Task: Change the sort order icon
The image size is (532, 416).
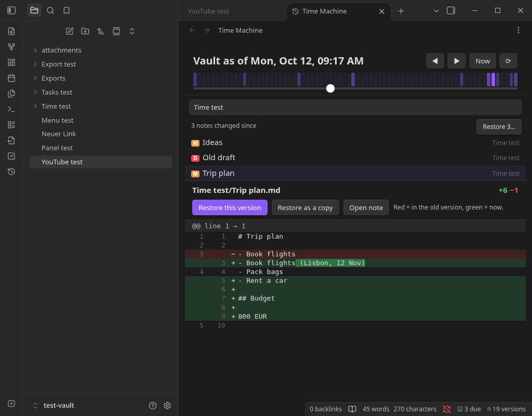Action: click(101, 31)
